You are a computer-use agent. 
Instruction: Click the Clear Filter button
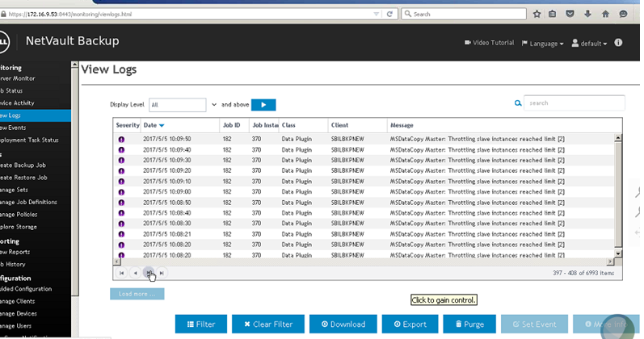[268, 324]
